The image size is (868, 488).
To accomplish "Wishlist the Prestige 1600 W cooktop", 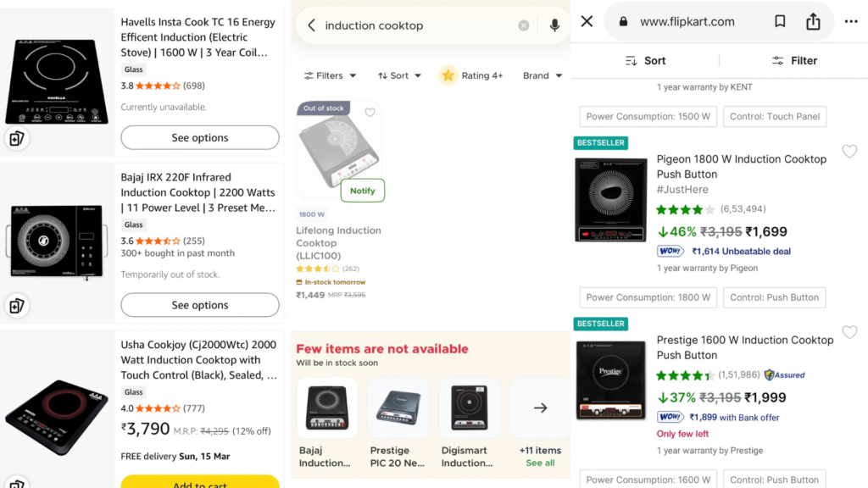I will (849, 332).
